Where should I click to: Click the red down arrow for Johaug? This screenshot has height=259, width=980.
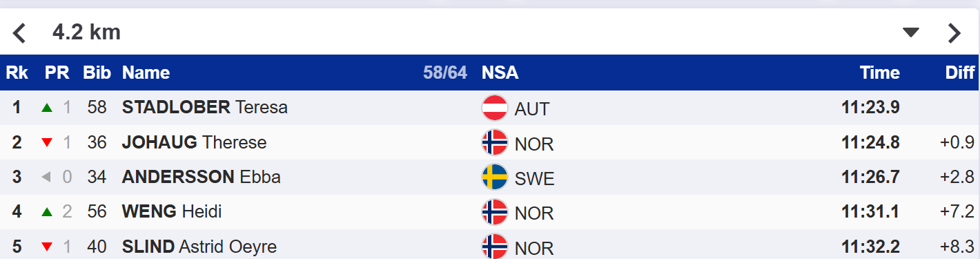coord(47,143)
